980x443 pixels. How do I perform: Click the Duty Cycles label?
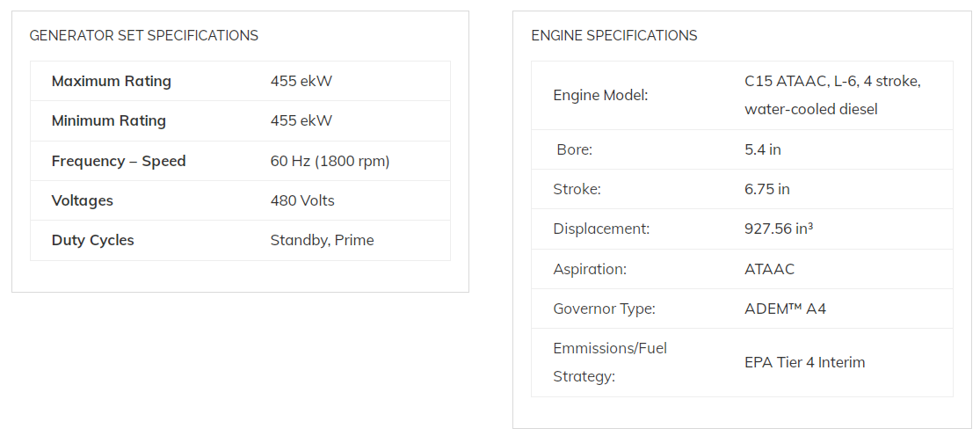coord(92,241)
